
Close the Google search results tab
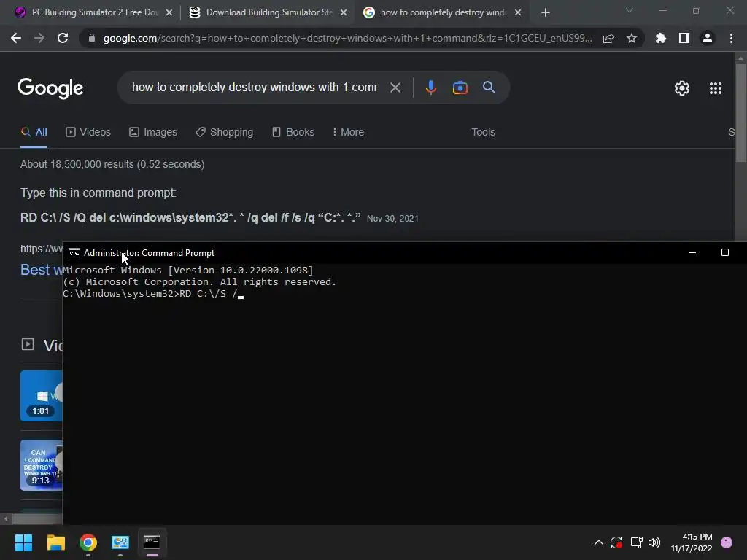click(518, 12)
